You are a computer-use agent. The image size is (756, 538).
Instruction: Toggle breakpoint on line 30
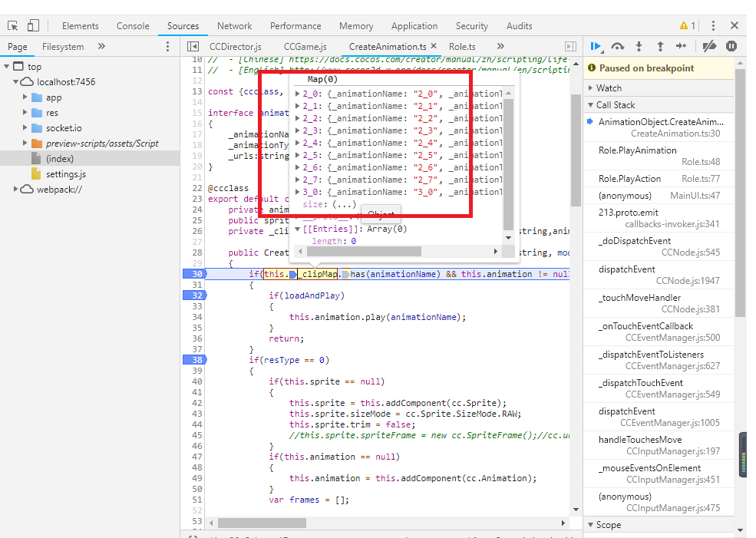(x=195, y=274)
